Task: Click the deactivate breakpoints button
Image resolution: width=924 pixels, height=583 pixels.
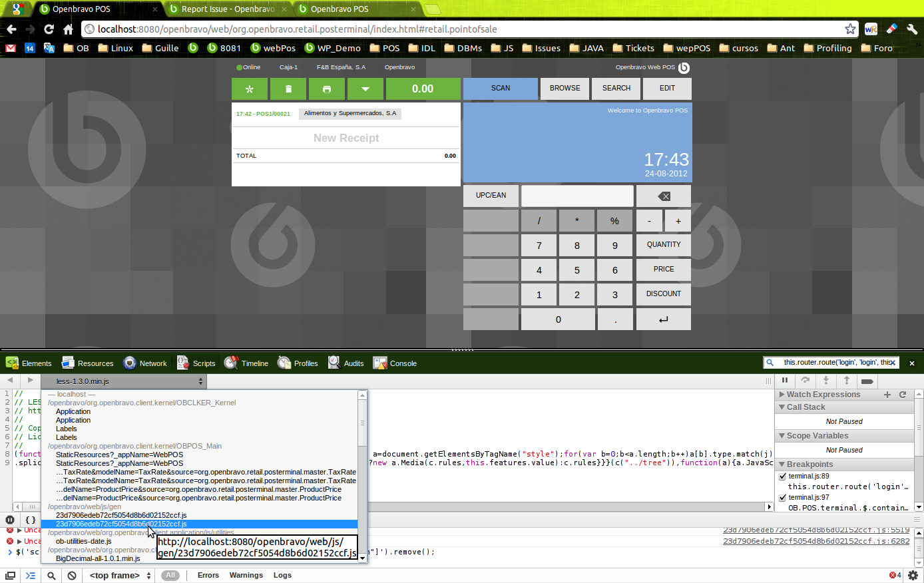Action: [x=867, y=381]
